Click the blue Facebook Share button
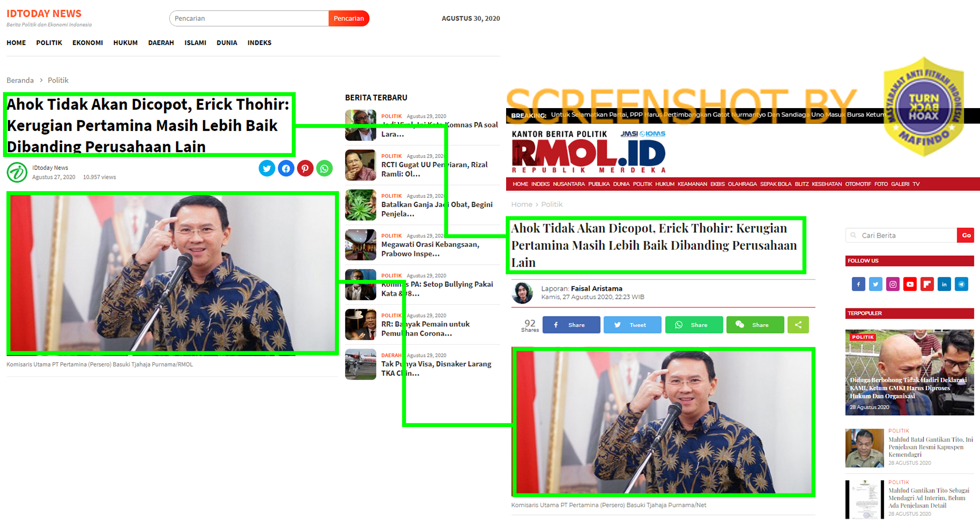Screen dimensions: 980x520 click(x=571, y=325)
